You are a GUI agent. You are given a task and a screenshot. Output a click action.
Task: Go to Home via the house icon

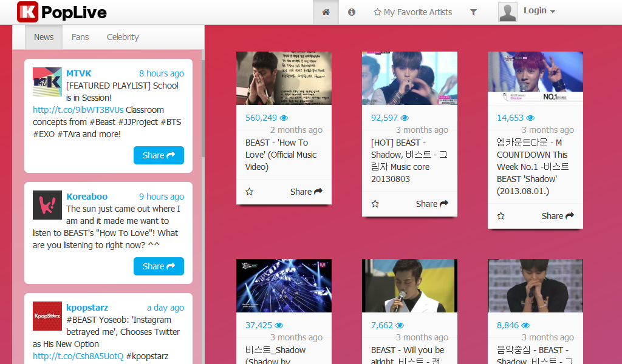(x=326, y=12)
